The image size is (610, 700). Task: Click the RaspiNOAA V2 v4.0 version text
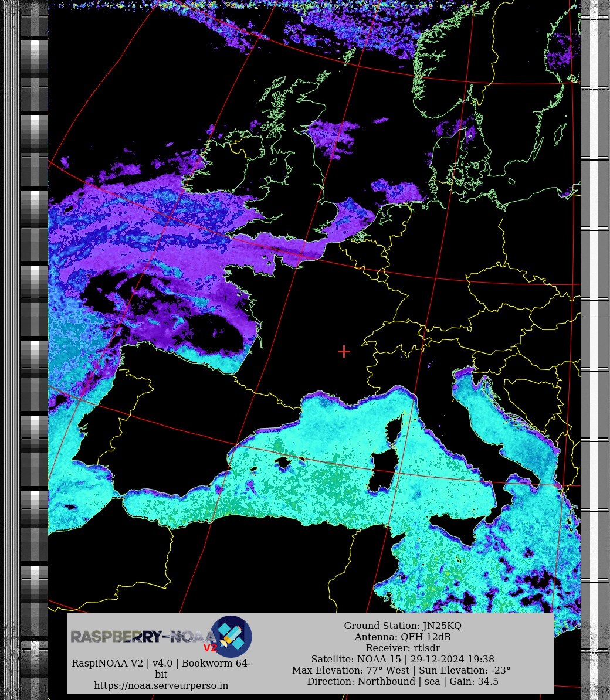(161, 663)
